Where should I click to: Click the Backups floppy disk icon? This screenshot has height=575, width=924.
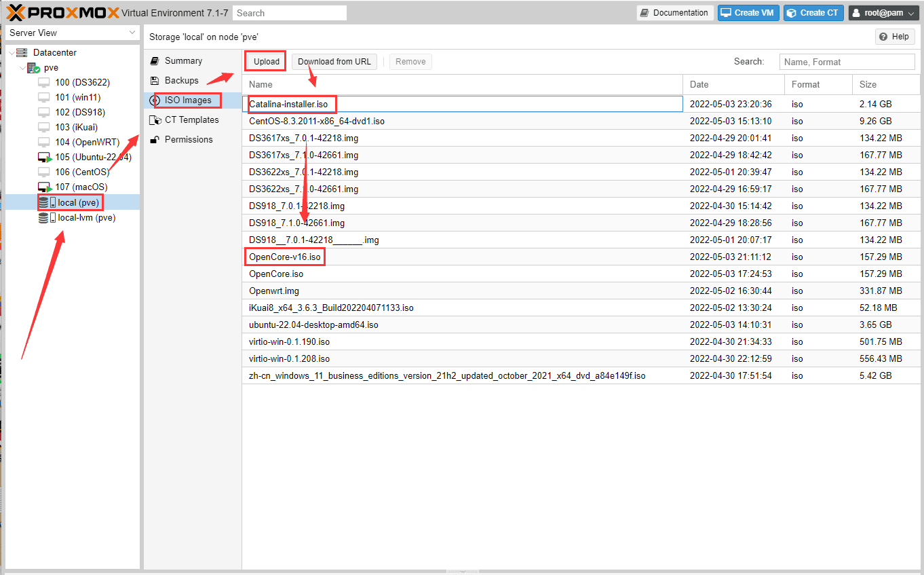pyautogui.click(x=154, y=80)
